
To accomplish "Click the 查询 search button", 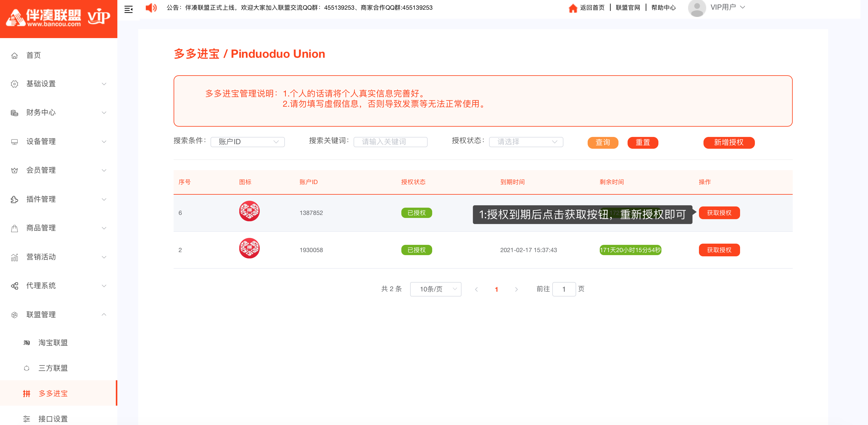I will pyautogui.click(x=603, y=142).
